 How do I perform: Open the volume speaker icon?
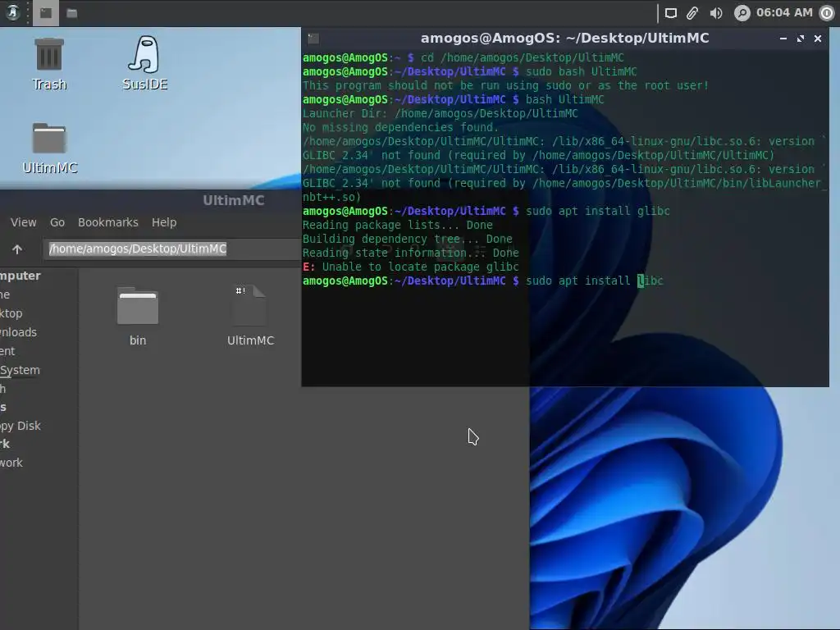click(x=716, y=13)
